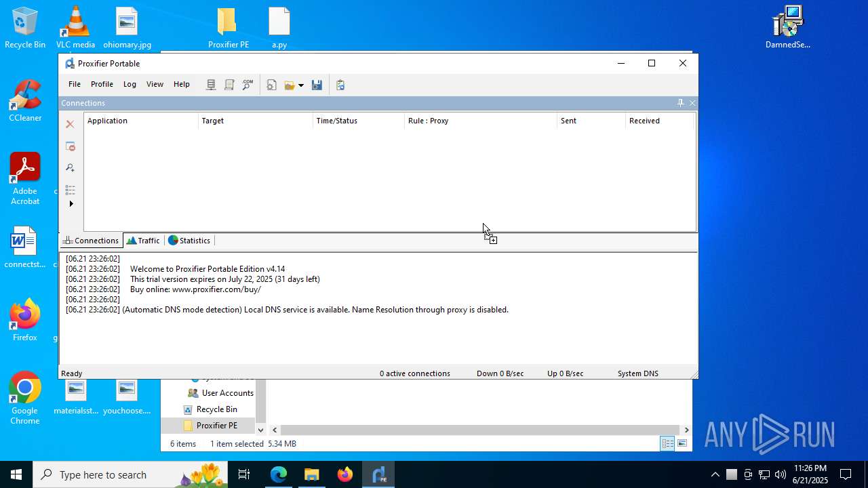Open the Profile menu
This screenshot has height=488, width=868.
[x=102, y=84]
